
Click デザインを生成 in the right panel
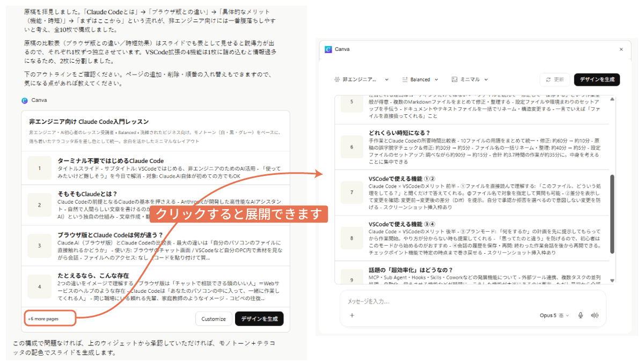click(x=597, y=79)
